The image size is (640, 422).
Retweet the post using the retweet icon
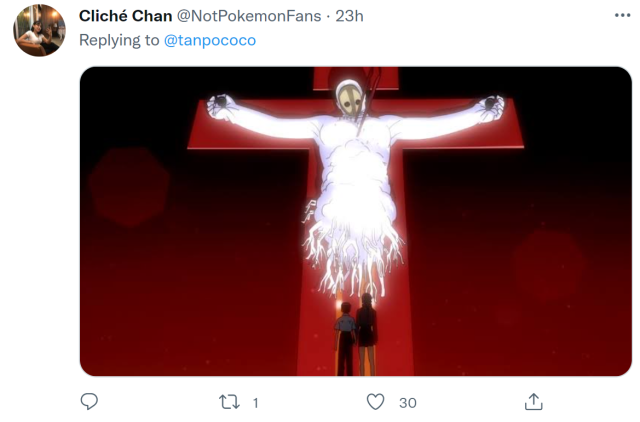pos(229,401)
